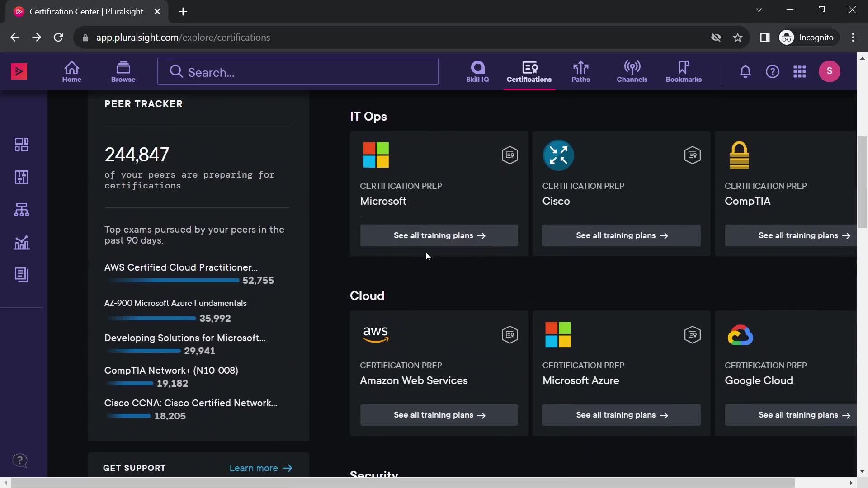The width and height of the screenshot is (868, 488).
Task: See all training plans for Microsoft Azure
Action: 622,415
